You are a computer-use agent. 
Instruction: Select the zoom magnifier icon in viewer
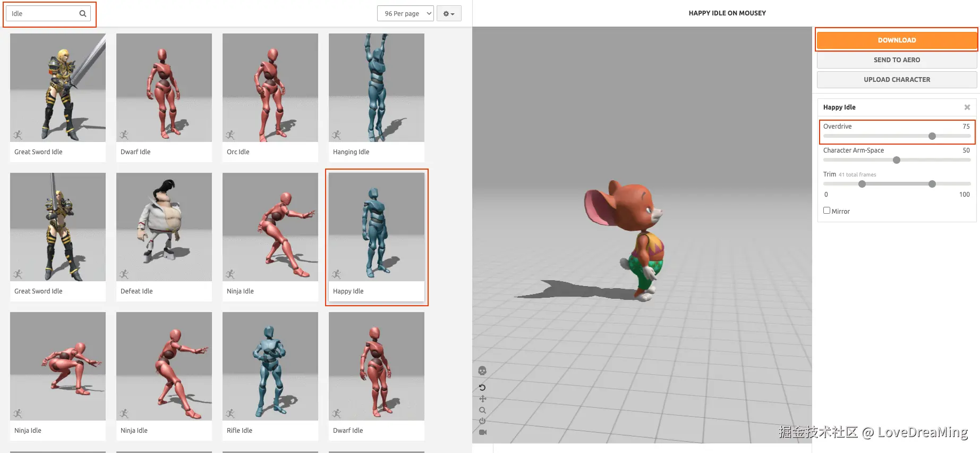(x=482, y=410)
